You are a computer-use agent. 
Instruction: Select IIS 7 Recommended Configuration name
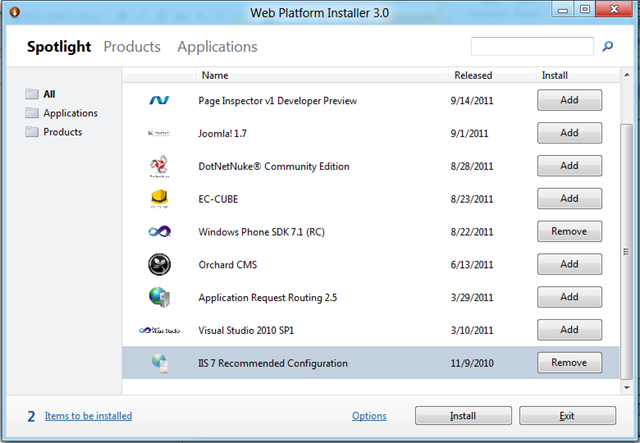click(273, 363)
